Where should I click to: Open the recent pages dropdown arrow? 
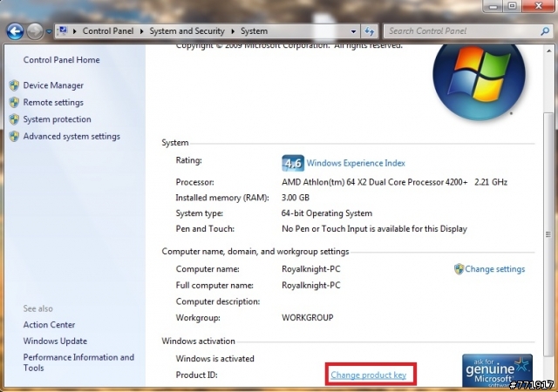[49, 31]
